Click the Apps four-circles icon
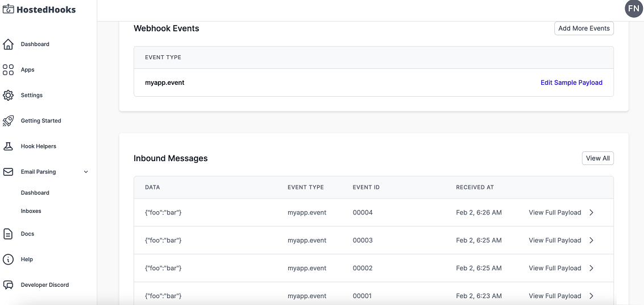The width and height of the screenshot is (644, 305). coord(8,69)
